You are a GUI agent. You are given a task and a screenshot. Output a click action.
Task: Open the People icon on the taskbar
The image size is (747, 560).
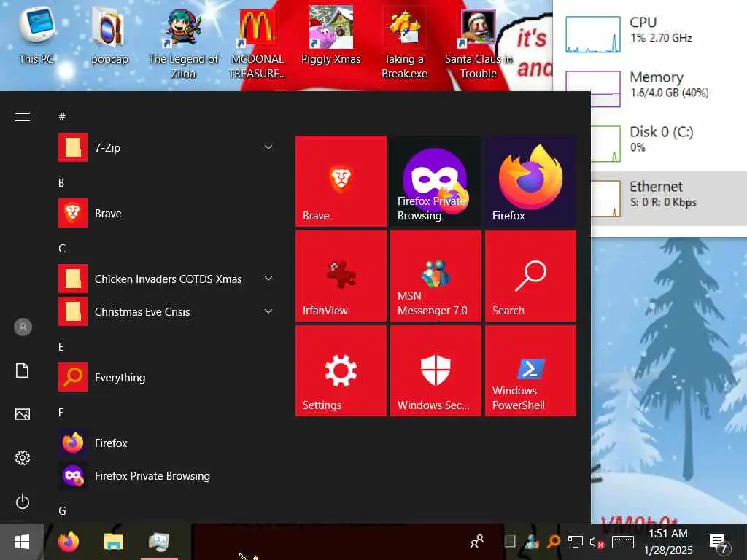(x=476, y=542)
